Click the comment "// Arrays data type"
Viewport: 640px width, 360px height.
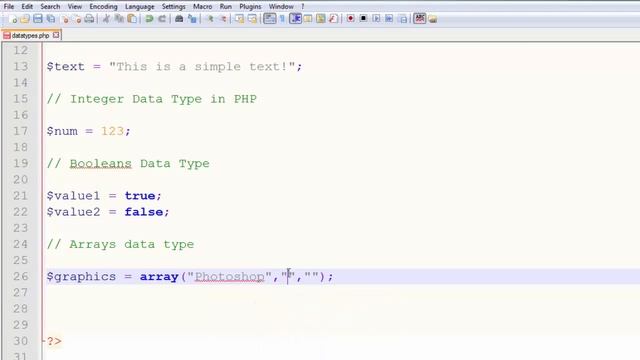120,244
